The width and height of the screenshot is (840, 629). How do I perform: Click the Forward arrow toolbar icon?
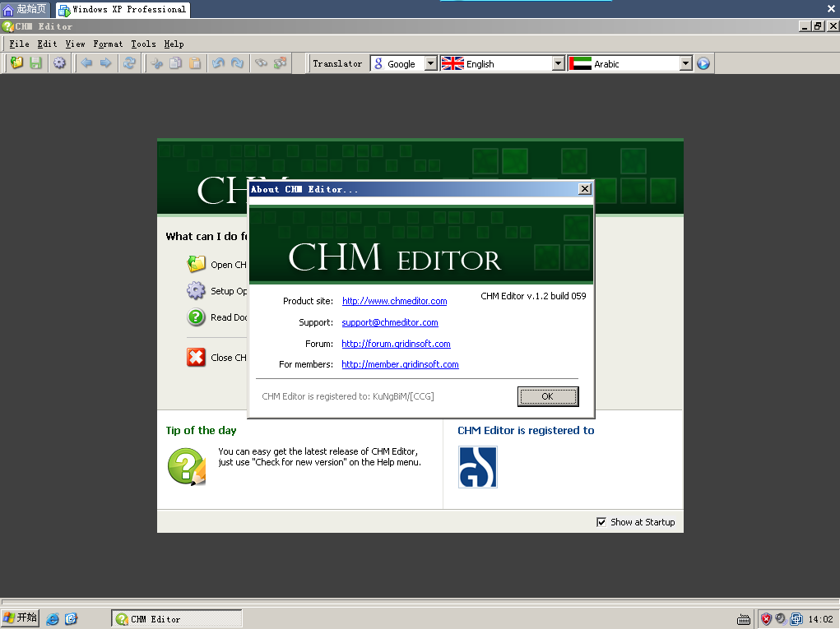click(x=105, y=63)
